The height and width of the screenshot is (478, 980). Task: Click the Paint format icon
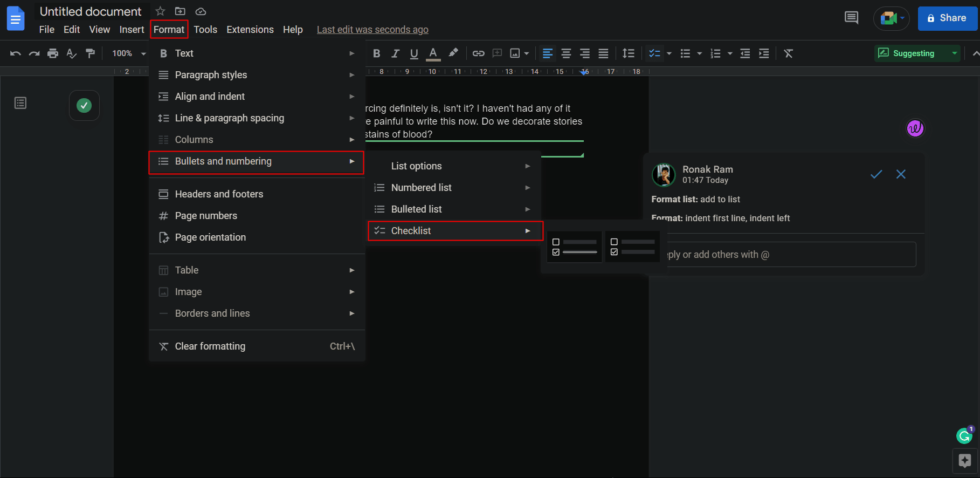pos(90,53)
